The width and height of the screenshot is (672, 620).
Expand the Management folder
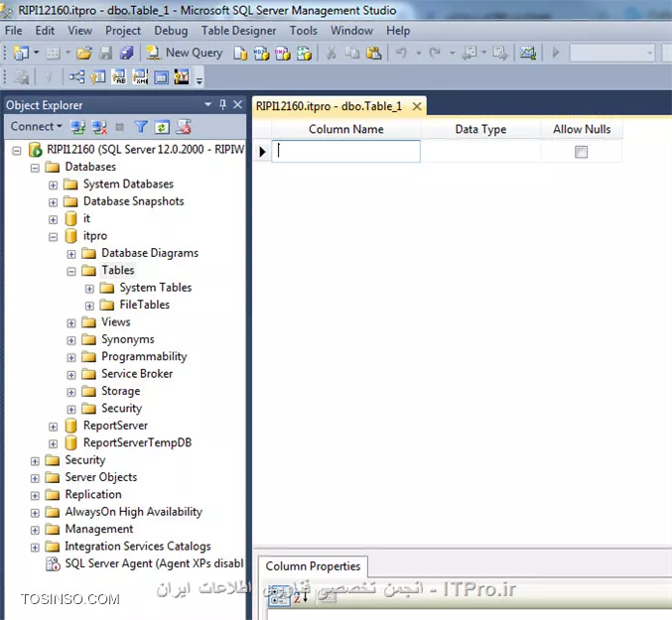click(35, 530)
